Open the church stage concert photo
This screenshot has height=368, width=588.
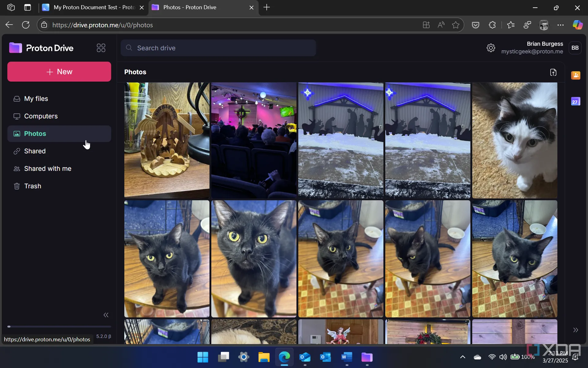pyautogui.click(x=254, y=140)
